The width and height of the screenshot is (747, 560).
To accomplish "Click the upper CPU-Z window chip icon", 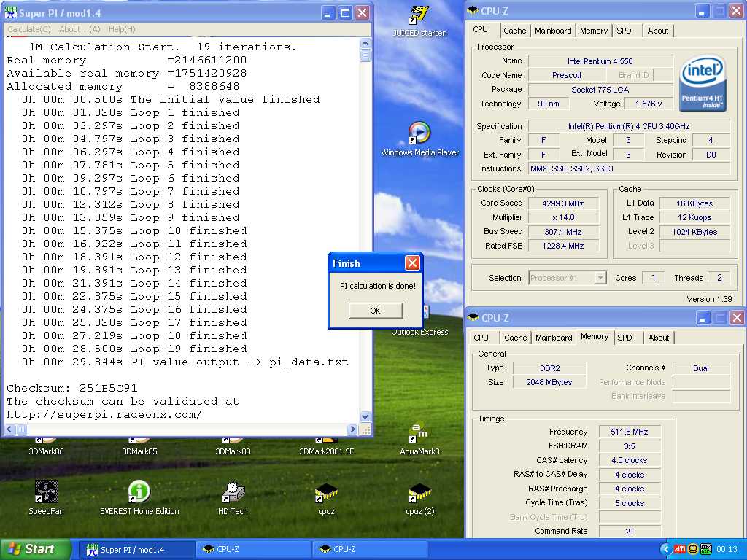I will pos(473,10).
